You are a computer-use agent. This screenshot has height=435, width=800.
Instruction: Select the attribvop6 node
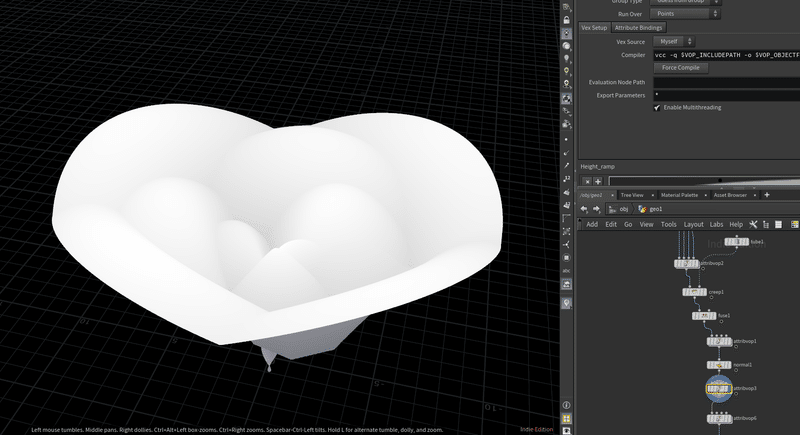pyautogui.click(x=719, y=419)
